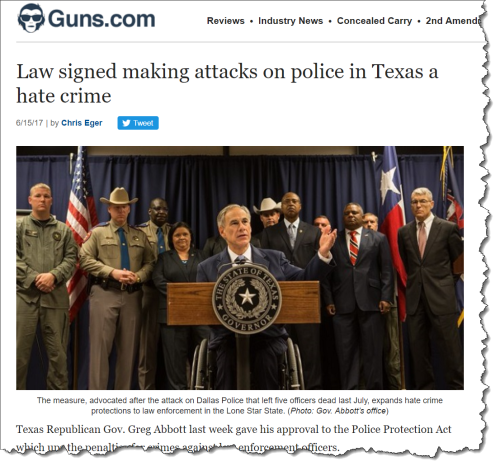The image size is (500, 466).
Task: Click the Twitter bird icon
Action: point(126,123)
